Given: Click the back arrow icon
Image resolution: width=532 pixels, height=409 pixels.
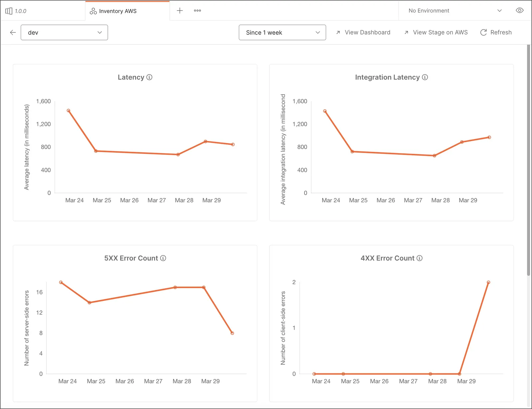Looking at the screenshot, I should click(x=13, y=32).
